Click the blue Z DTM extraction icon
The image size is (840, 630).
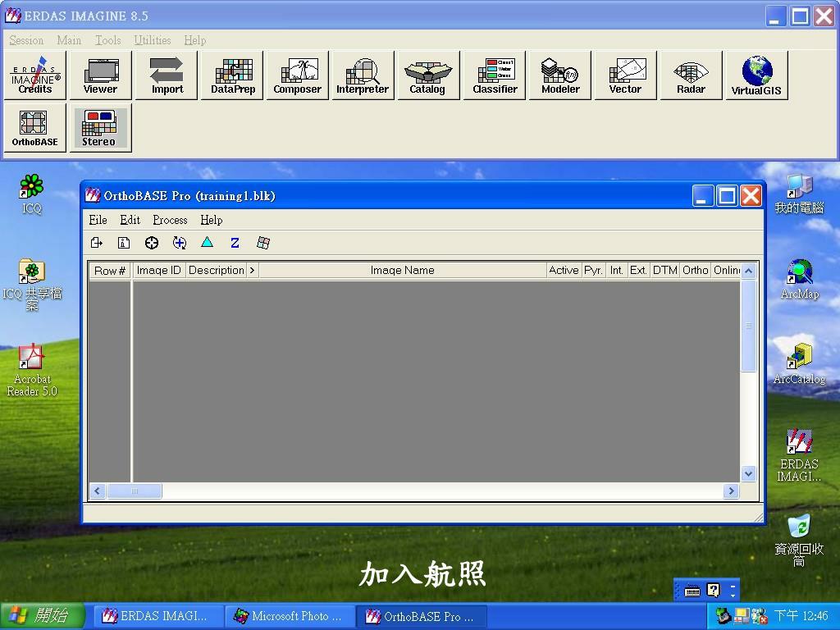click(235, 243)
